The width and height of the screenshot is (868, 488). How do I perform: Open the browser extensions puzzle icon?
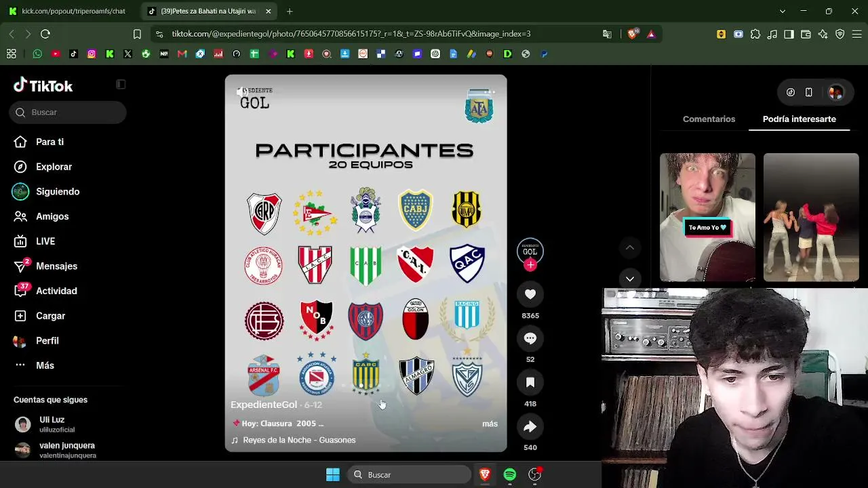click(x=755, y=34)
